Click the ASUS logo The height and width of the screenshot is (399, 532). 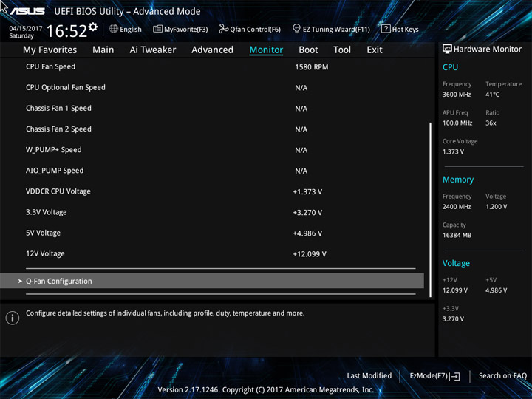coord(27,11)
